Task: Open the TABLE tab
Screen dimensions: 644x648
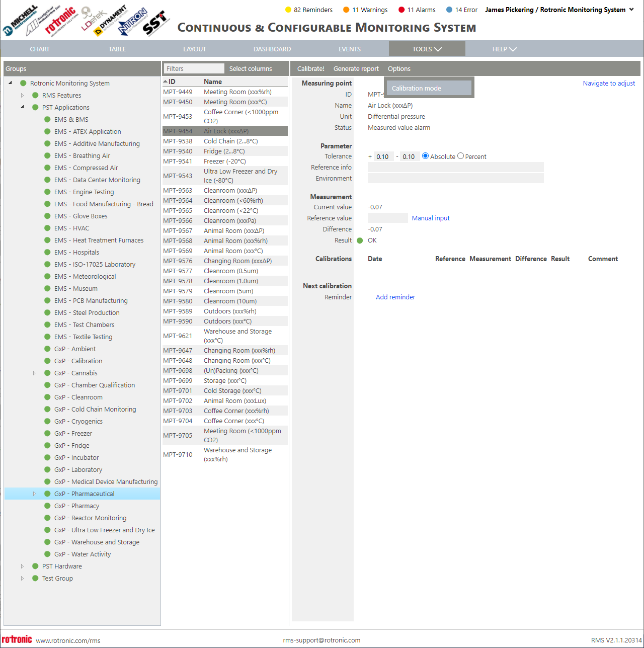Action: click(117, 49)
